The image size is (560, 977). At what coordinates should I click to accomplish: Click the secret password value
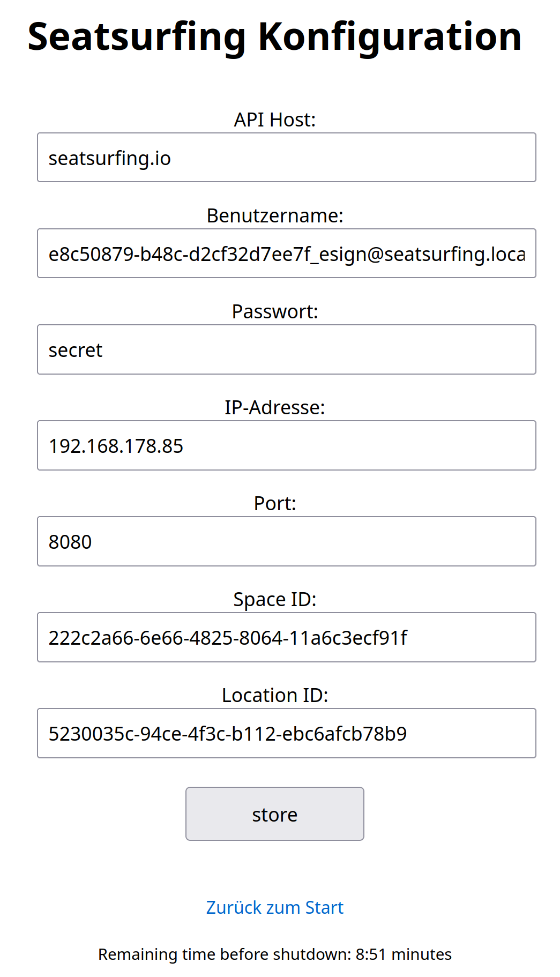(x=75, y=349)
